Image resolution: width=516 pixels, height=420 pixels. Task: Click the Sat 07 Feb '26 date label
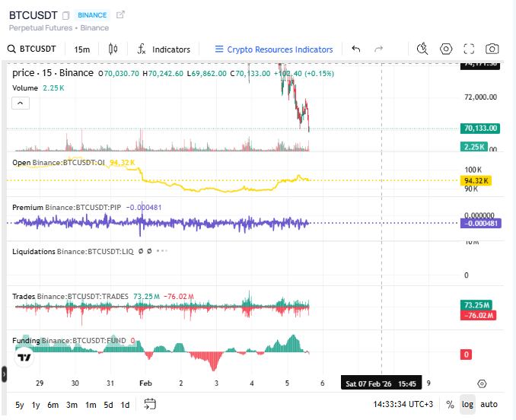click(x=381, y=383)
